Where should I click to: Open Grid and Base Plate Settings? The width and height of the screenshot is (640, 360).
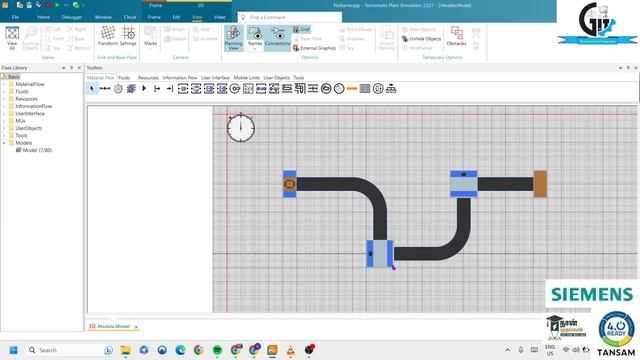pos(128,36)
